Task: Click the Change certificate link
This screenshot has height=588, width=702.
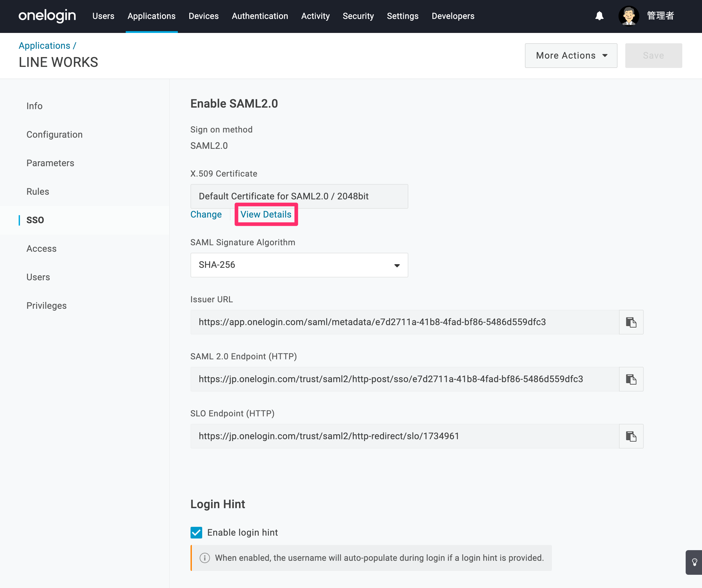Action: (206, 214)
